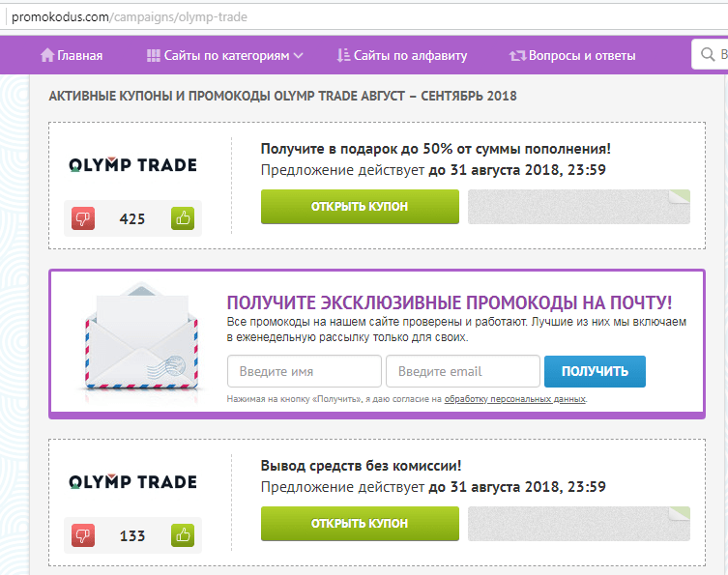Click the Olymp Trade logo in first coupon
The width and height of the screenshot is (728, 575).
point(132,164)
